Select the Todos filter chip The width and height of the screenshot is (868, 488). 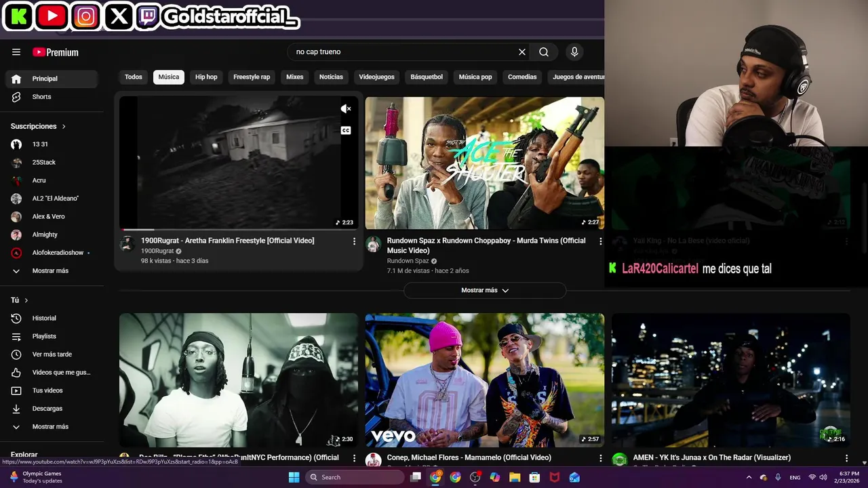tap(134, 77)
